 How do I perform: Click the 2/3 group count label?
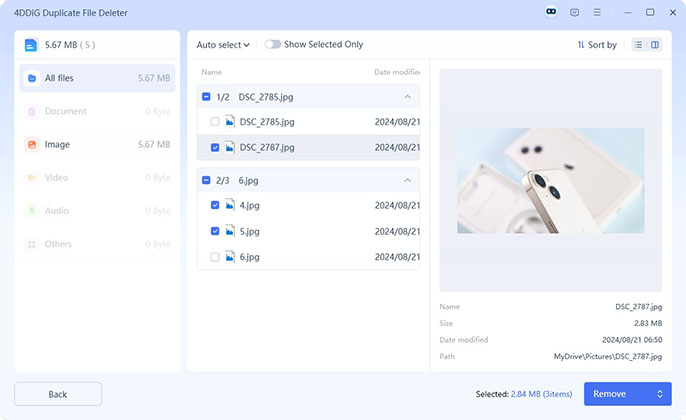click(222, 180)
